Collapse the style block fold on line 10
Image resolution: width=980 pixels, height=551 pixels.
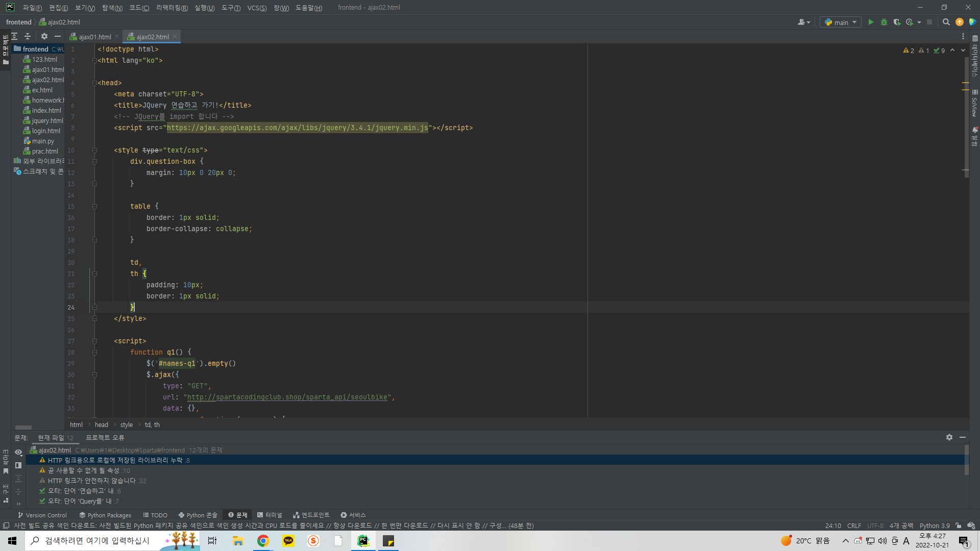point(94,151)
